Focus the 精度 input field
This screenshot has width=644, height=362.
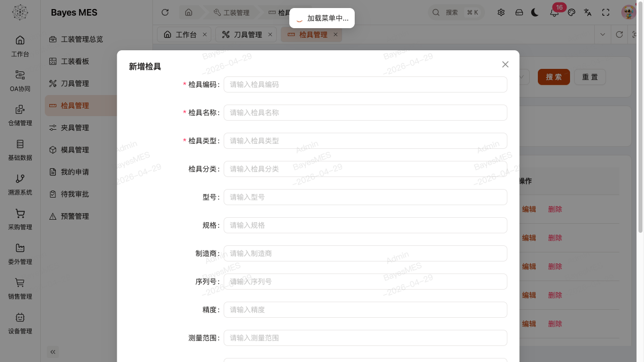[x=365, y=310]
